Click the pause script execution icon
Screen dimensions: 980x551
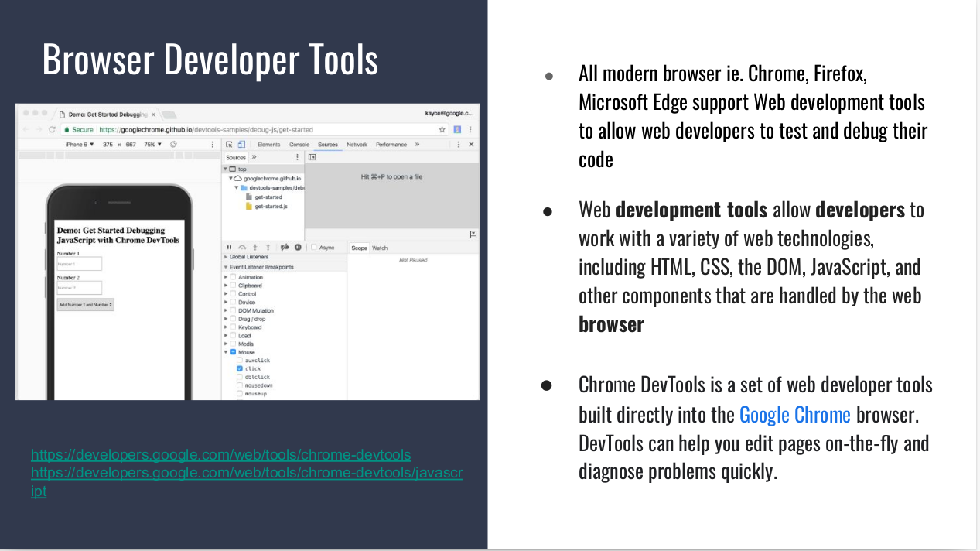pos(229,248)
